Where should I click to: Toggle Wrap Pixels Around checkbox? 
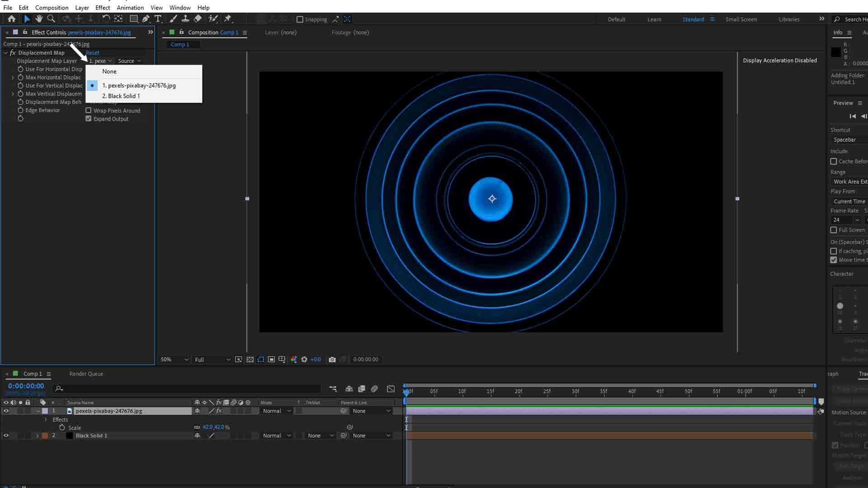tap(88, 110)
